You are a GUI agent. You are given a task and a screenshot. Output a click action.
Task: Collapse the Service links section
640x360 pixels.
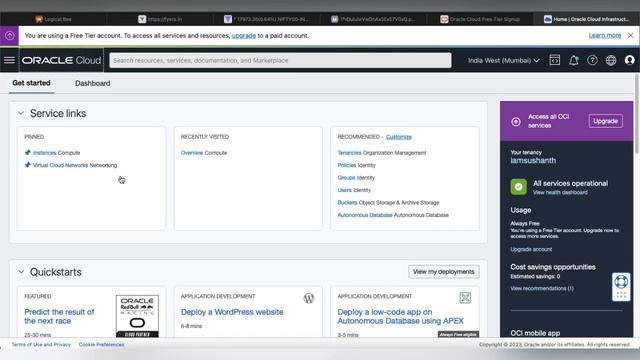point(21,113)
